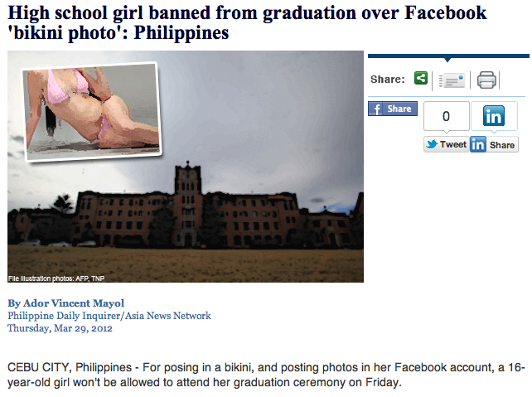Click the Share: label text
This screenshot has width=532, height=397.
(388, 79)
